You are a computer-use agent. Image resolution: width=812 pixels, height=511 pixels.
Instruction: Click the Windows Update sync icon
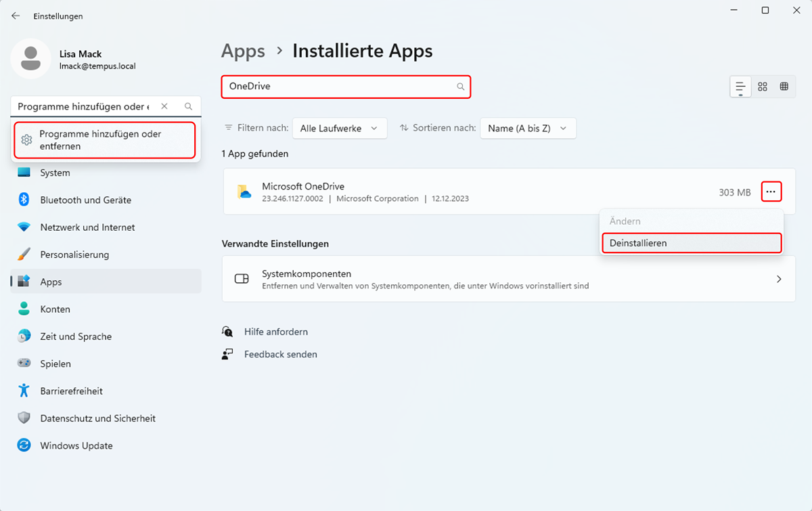point(24,445)
